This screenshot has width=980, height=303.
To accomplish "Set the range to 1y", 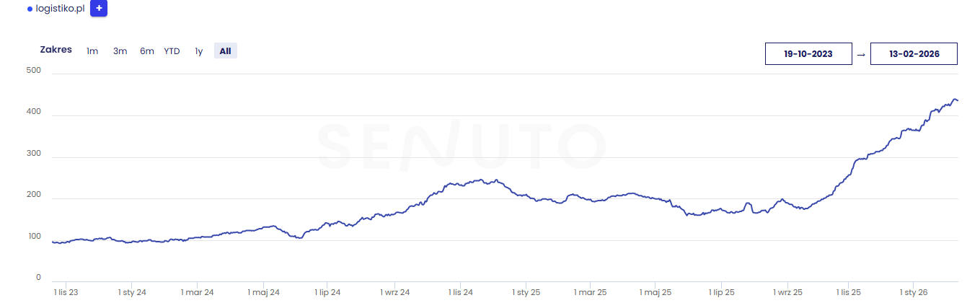I will (x=199, y=50).
